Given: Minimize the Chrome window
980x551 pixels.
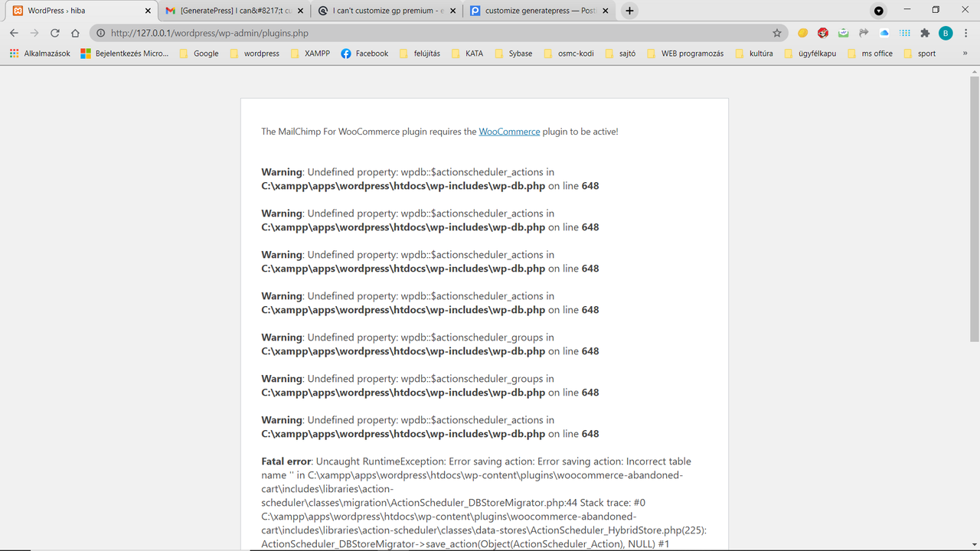Looking at the screenshot, I should 907,10.
